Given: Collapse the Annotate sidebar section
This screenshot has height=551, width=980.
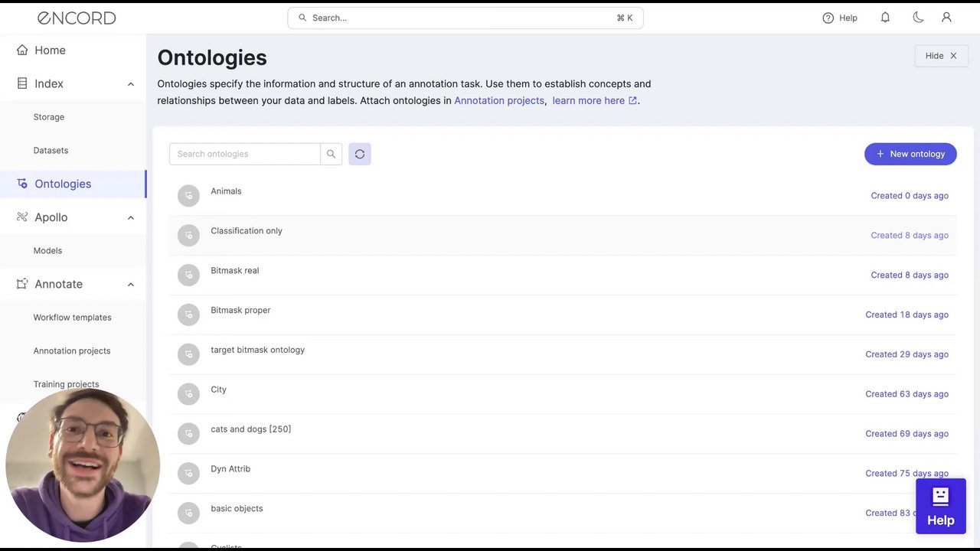Looking at the screenshot, I should click(x=130, y=285).
